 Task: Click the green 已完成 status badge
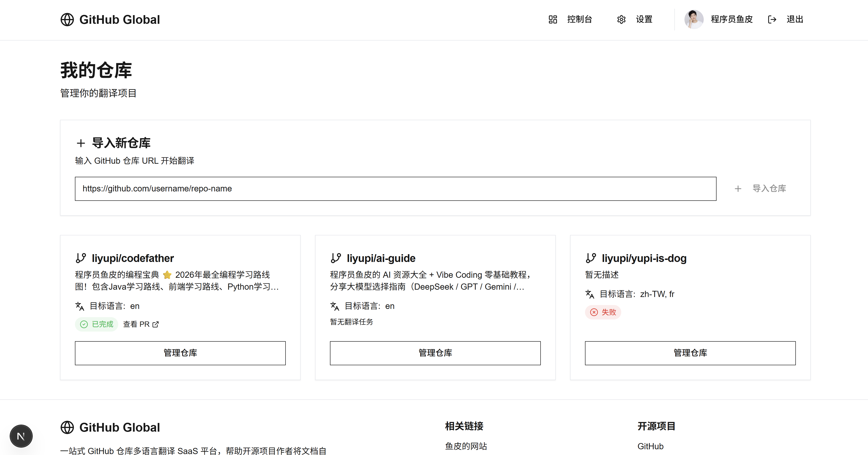[96, 324]
